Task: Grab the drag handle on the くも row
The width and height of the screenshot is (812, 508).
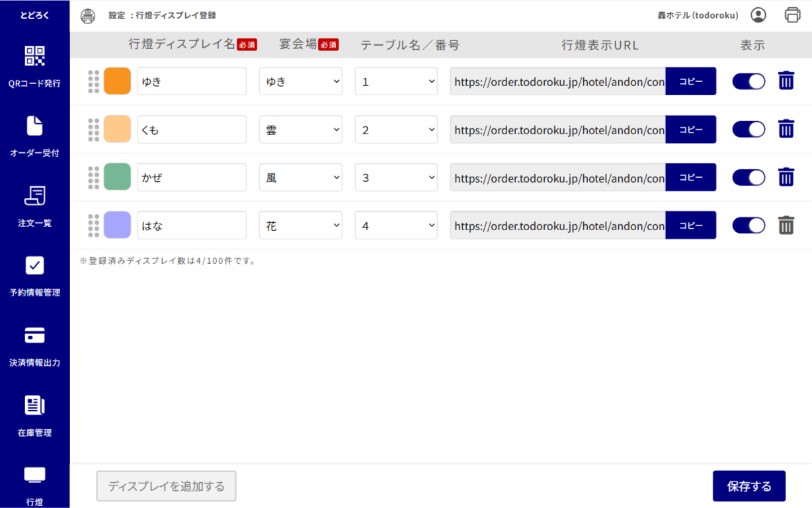Action: (93, 130)
